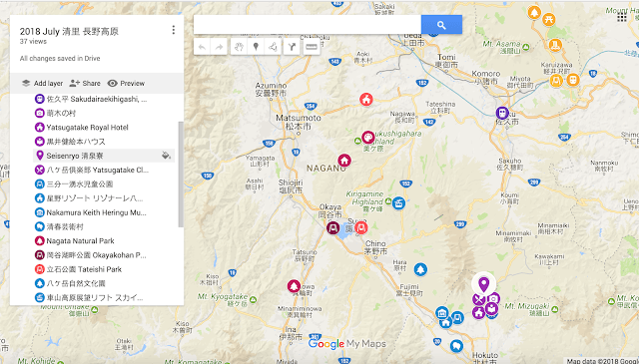
Task: Select Nagata Natural Park list item
Action: pos(80,241)
